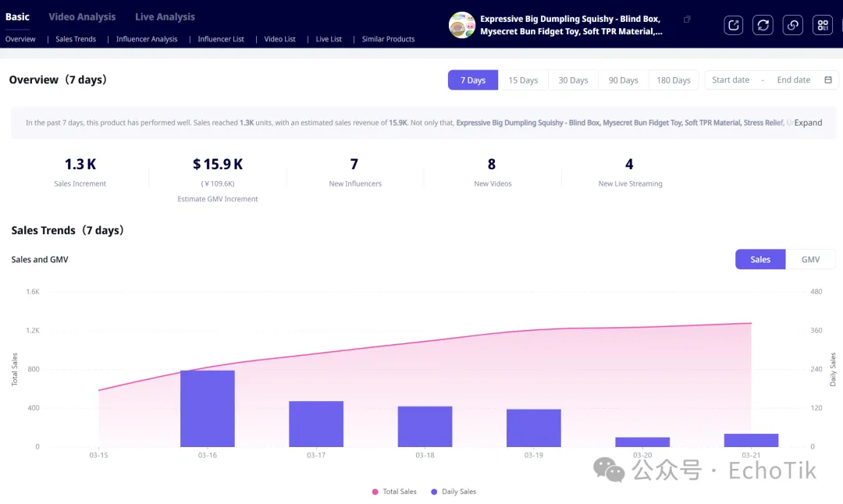Toggle Daily Sales legend marker
The image size is (843, 504).
point(435,492)
